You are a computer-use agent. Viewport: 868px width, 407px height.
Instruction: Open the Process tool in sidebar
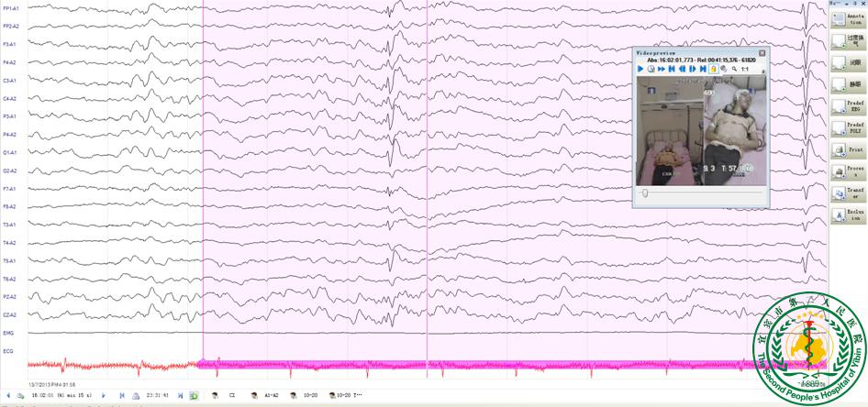click(x=847, y=171)
